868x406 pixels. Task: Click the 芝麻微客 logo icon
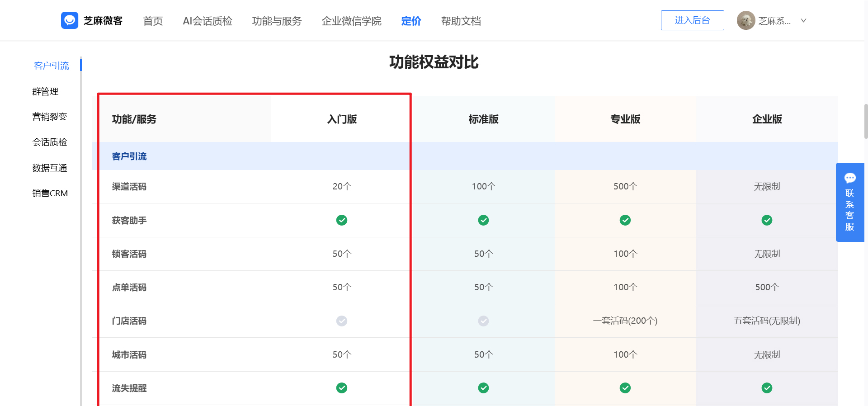click(70, 20)
